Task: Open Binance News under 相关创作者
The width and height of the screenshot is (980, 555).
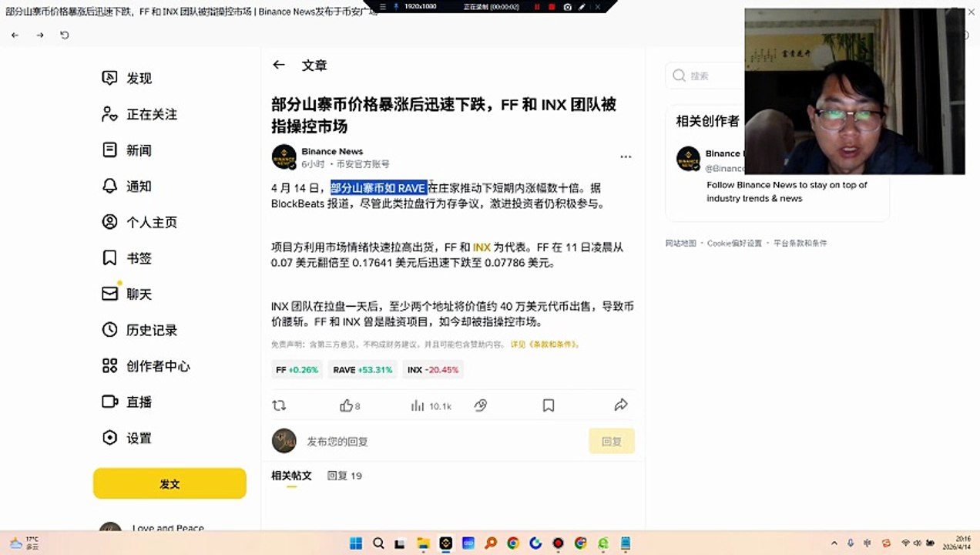Action: 723,153
